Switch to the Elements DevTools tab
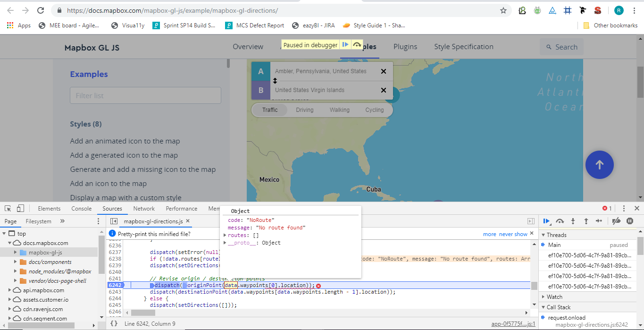This screenshot has width=644, height=330. click(x=49, y=208)
